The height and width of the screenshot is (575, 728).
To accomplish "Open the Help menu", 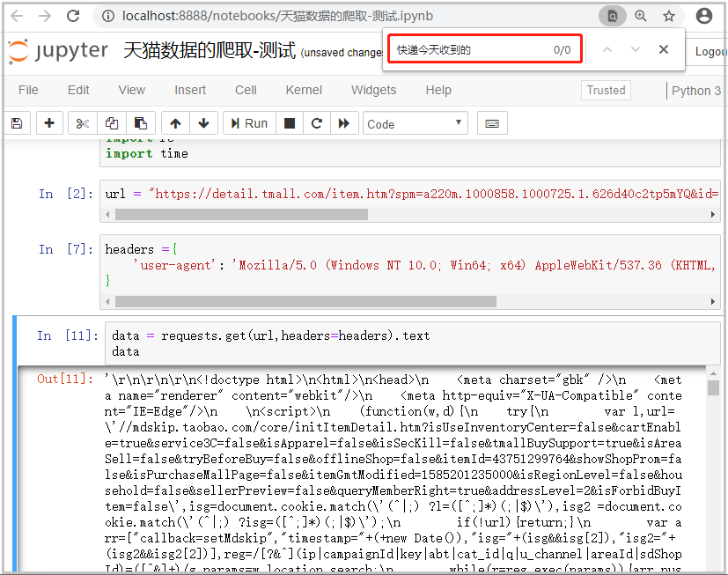I will [438, 90].
